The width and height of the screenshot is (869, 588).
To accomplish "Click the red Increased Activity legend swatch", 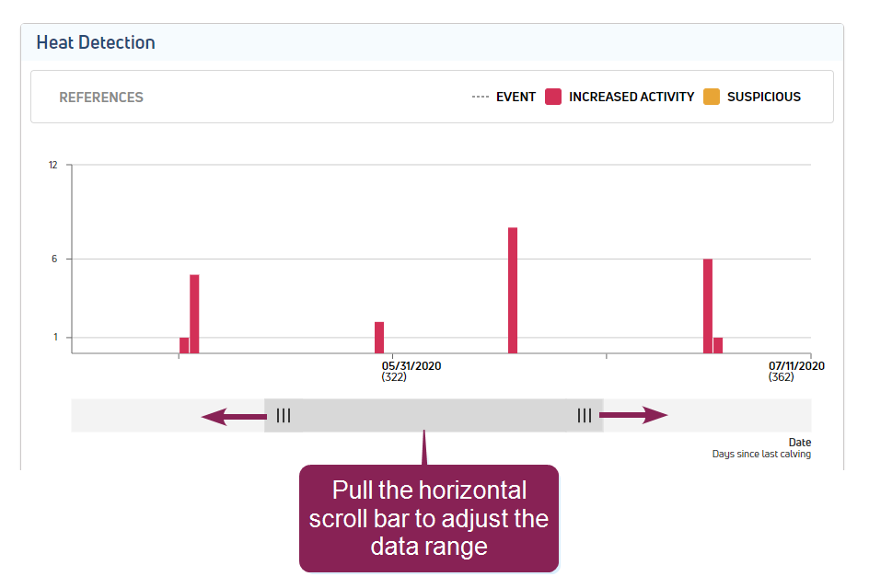I will tap(553, 97).
